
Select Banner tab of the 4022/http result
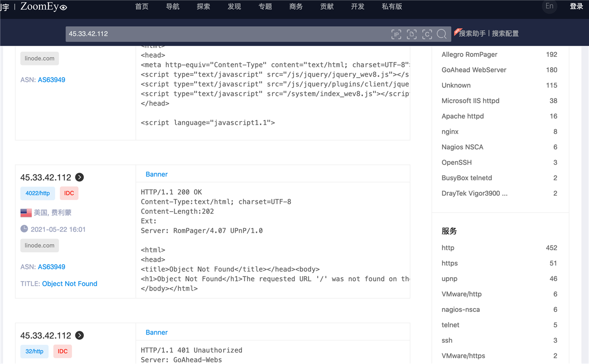click(x=157, y=174)
